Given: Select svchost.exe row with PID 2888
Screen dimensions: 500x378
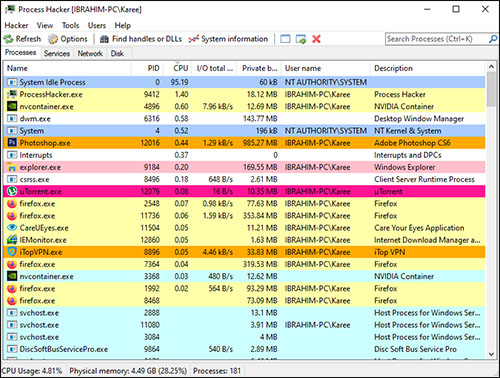Looking at the screenshot, I should click(x=244, y=313).
